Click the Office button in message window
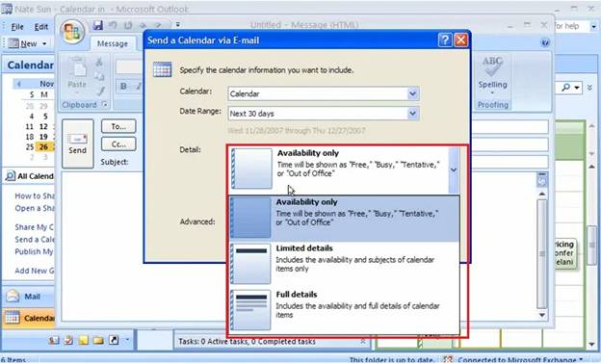This screenshot has height=364, width=601. (x=72, y=32)
